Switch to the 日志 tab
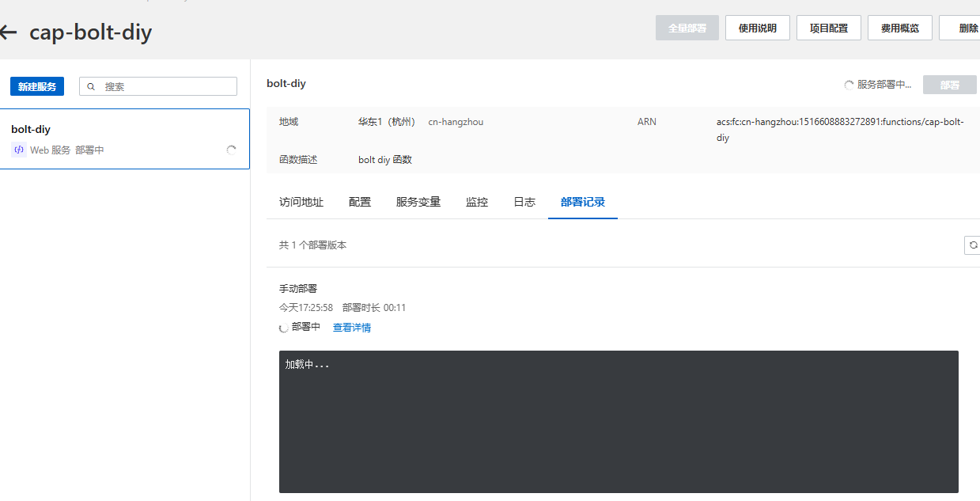The width and height of the screenshot is (980, 501). (x=524, y=202)
